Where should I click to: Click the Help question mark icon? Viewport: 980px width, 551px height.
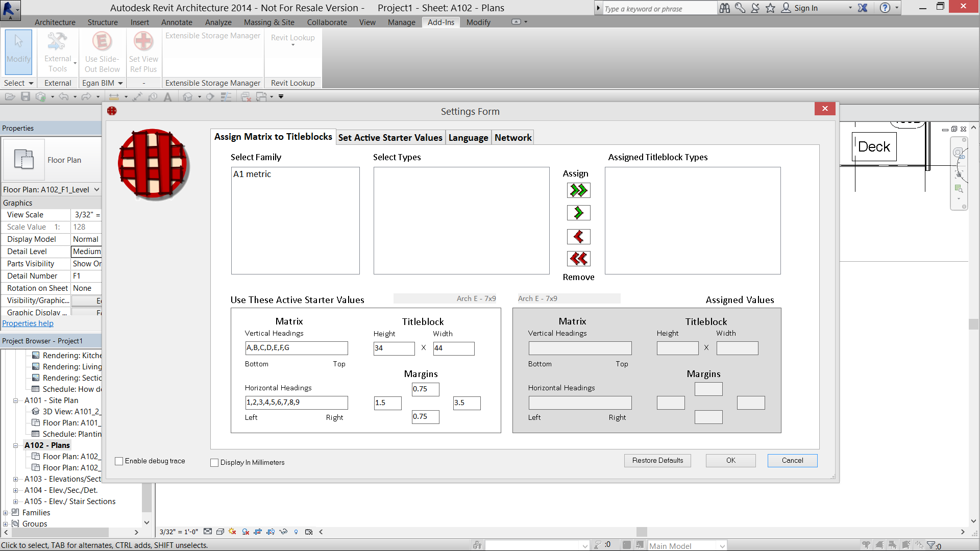(x=885, y=8)
